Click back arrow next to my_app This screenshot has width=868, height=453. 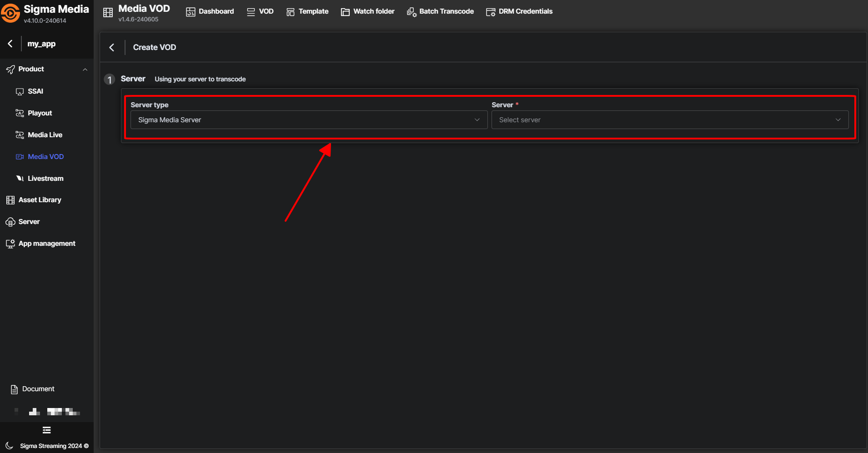pyautogui.click(x=10, y=44)
